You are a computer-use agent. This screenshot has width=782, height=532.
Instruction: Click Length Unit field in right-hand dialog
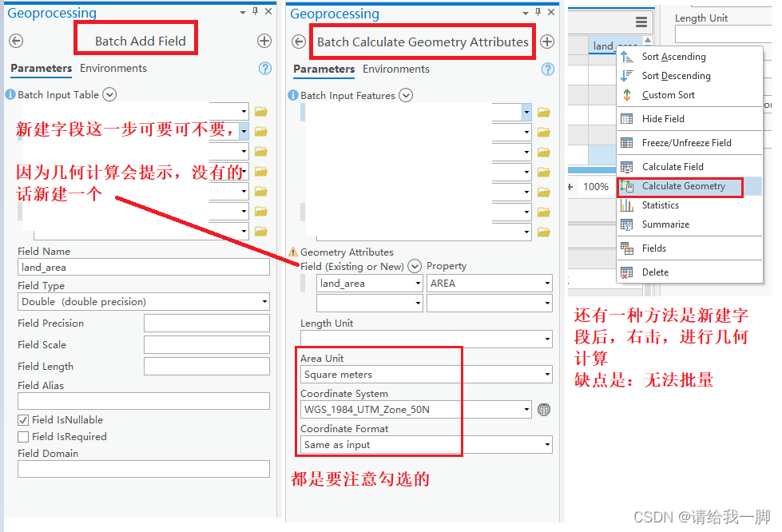tap(723, 34)
